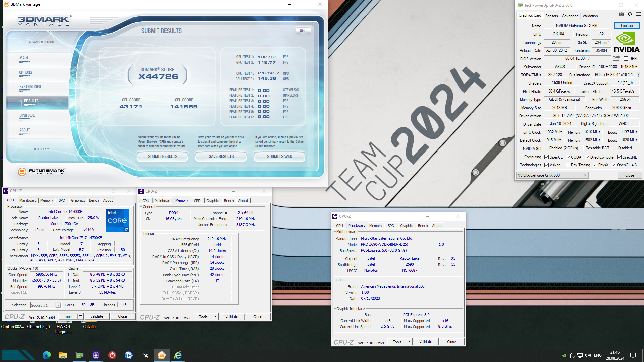Click the GPU-Z refresh icon
Screen dimensions: 644x362
[630, 14]
